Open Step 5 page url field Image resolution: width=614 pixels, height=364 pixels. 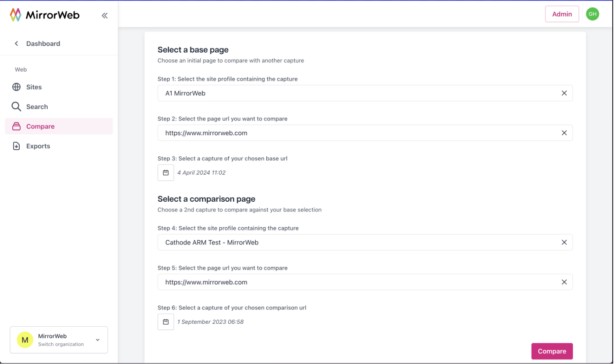pyautogui.click(x=365, y=282)
